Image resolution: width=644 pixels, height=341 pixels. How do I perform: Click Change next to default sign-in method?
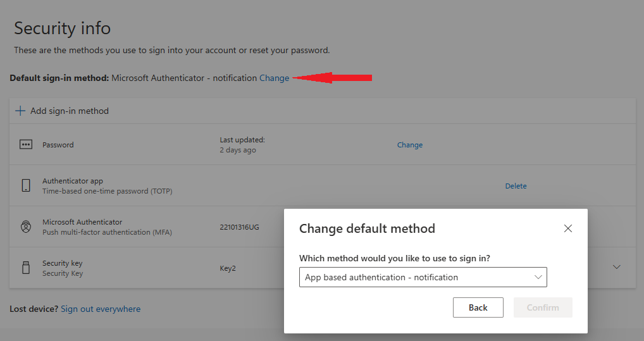(x=274, y=78)
